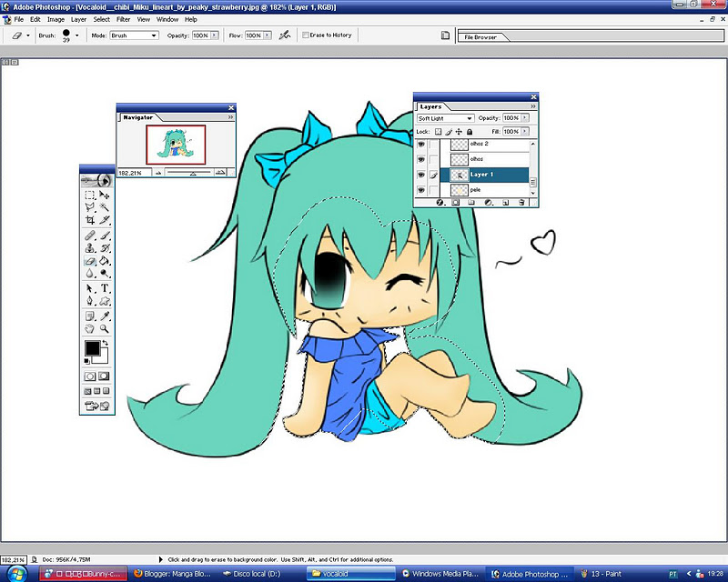Open the Filter menu
Screen dimensions: 728x582
point(124,19)
